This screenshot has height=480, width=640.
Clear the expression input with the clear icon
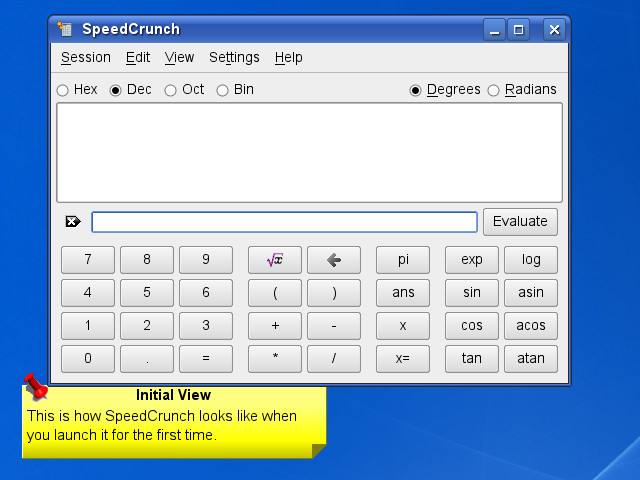point(73,222)
